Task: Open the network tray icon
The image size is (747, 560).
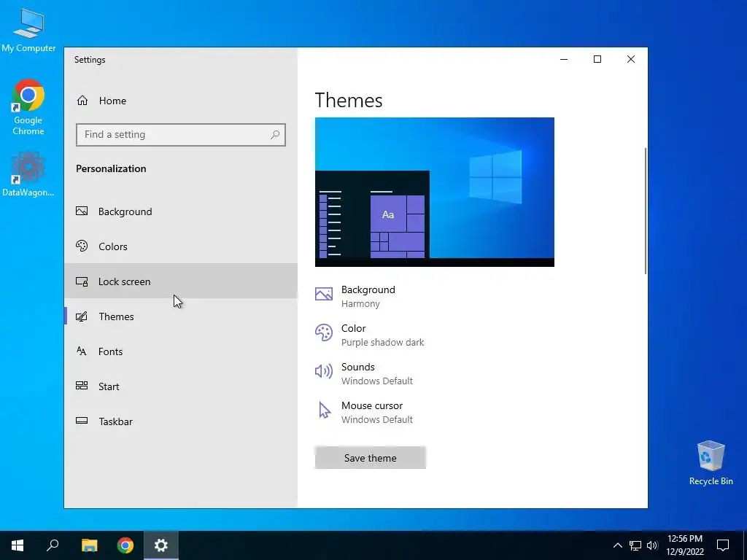Action: [635, 545]
